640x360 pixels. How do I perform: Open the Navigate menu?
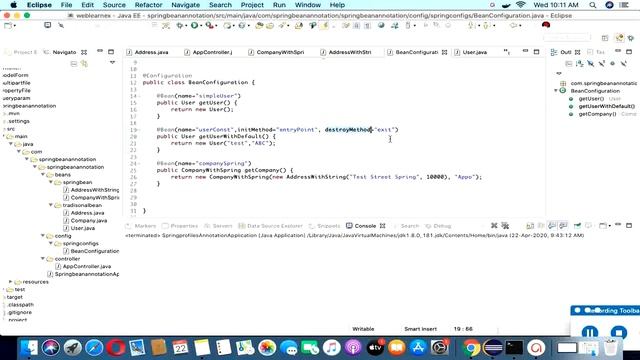pos(185,5)
